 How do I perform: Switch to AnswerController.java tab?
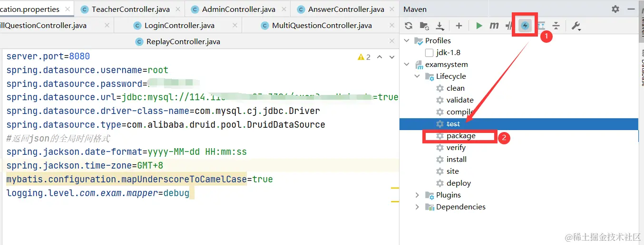pyautogui.click(x=346, y=9)
